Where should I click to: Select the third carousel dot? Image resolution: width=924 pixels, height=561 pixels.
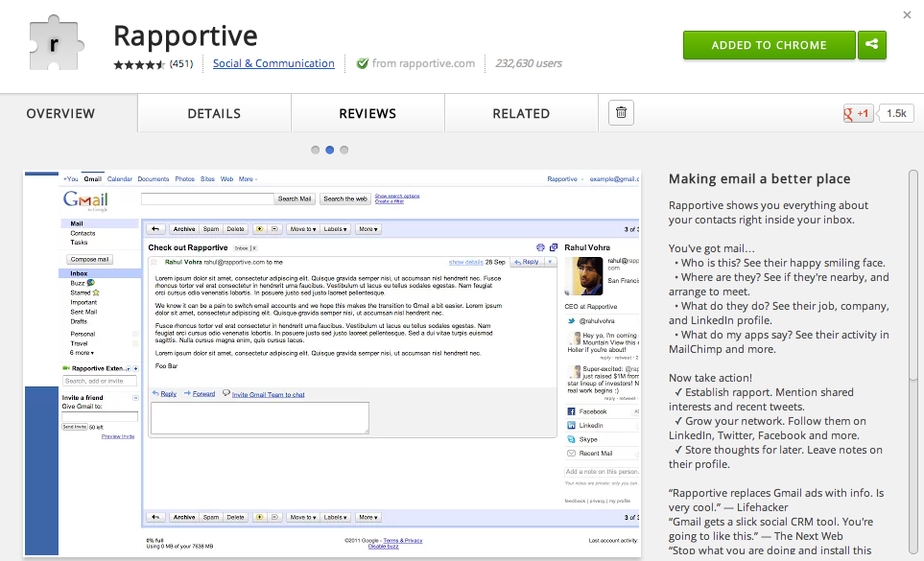point(344,151)
